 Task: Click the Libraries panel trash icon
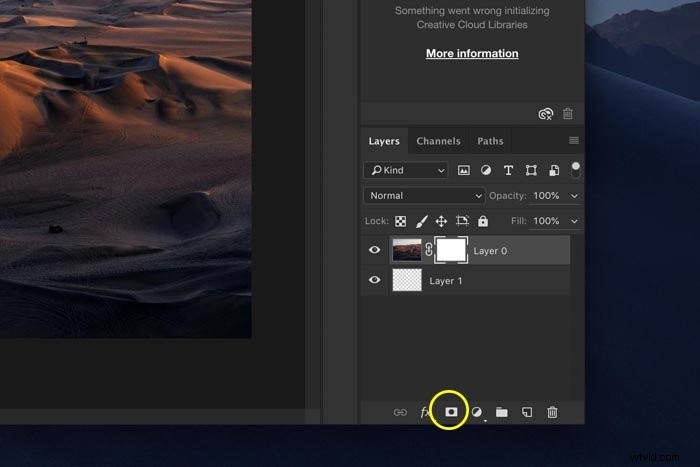[x=567, y=113]
